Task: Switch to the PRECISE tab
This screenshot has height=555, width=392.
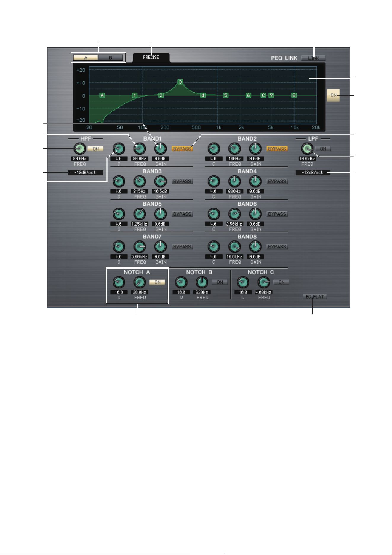Action: tap(151, 58)
